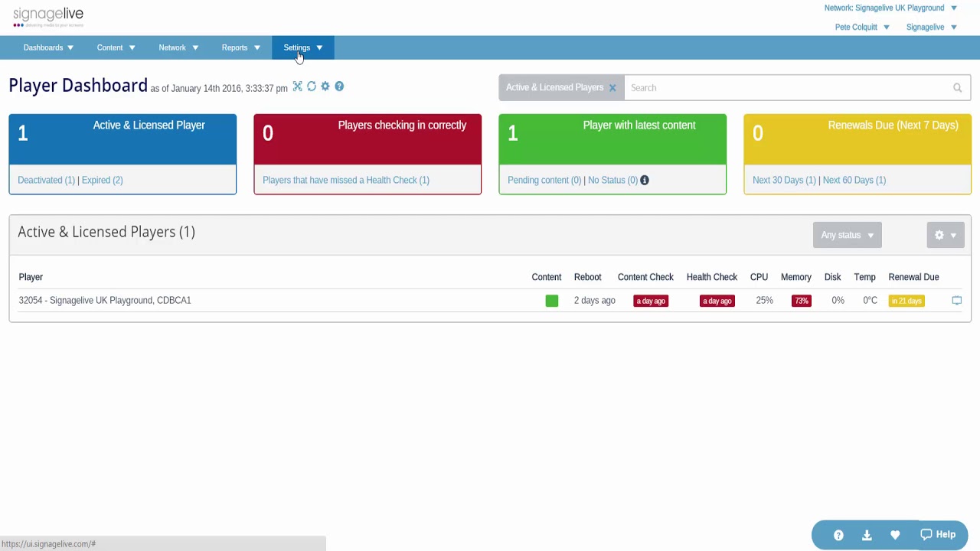The width and height of the screenshot is (980, 551).
Task: Click the search magnifier icon
Action: pyautogui.click(x=957, y=88)
